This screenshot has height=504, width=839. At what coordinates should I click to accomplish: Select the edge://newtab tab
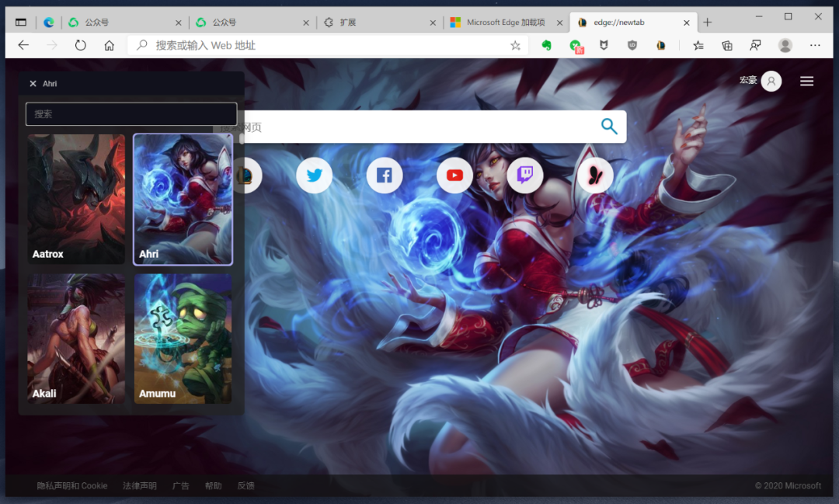[634, 23]
